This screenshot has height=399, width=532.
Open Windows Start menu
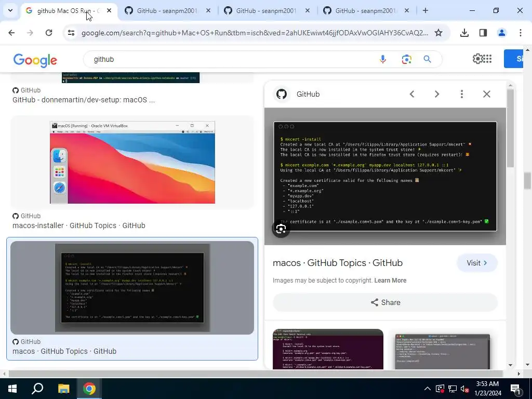[12, 389]
